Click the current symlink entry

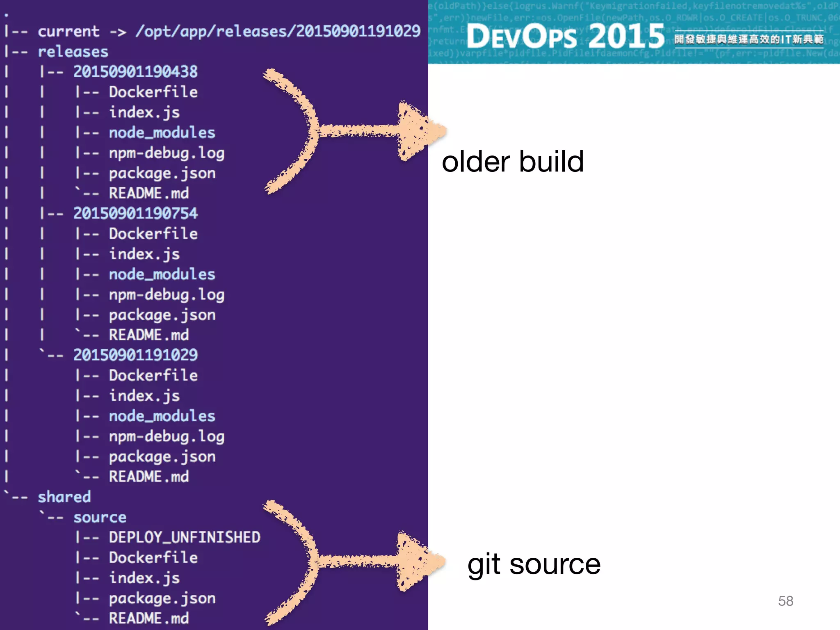[68, 32]
